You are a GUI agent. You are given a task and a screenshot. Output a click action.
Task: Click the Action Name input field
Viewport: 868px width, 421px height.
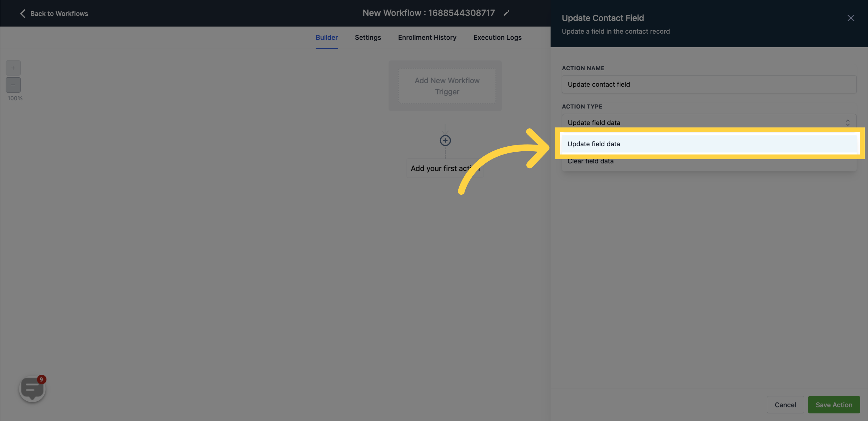(x=709, y=84)
